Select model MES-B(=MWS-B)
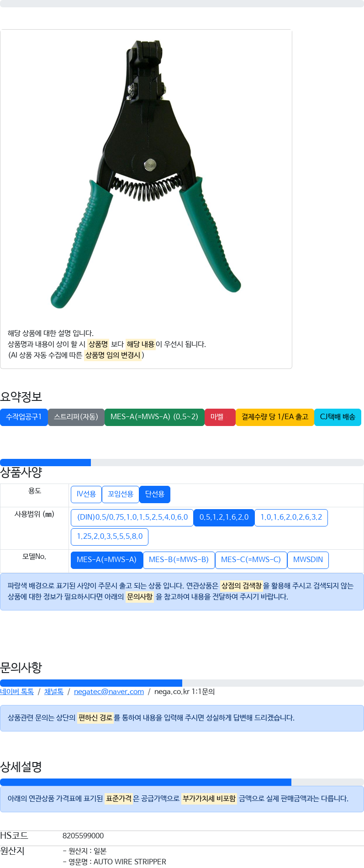Image resolution: width=364 pixels, height=868 pixels. (179, 560)
